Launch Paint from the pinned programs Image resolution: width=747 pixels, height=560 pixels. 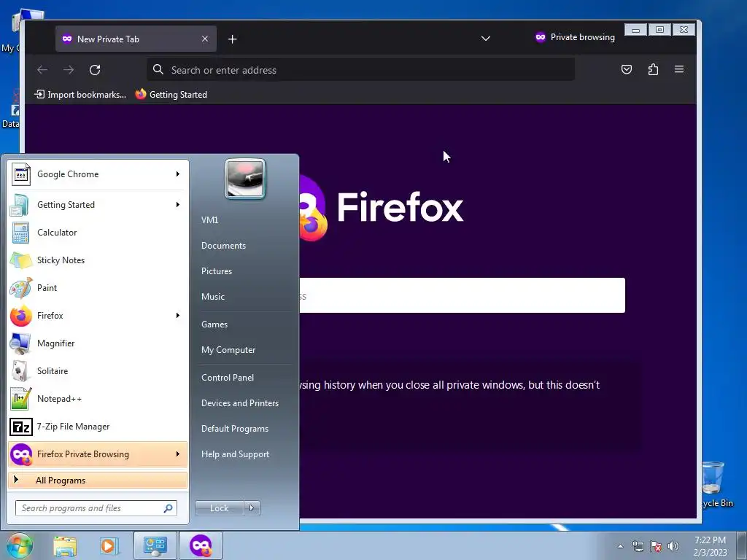click(98, 287)
